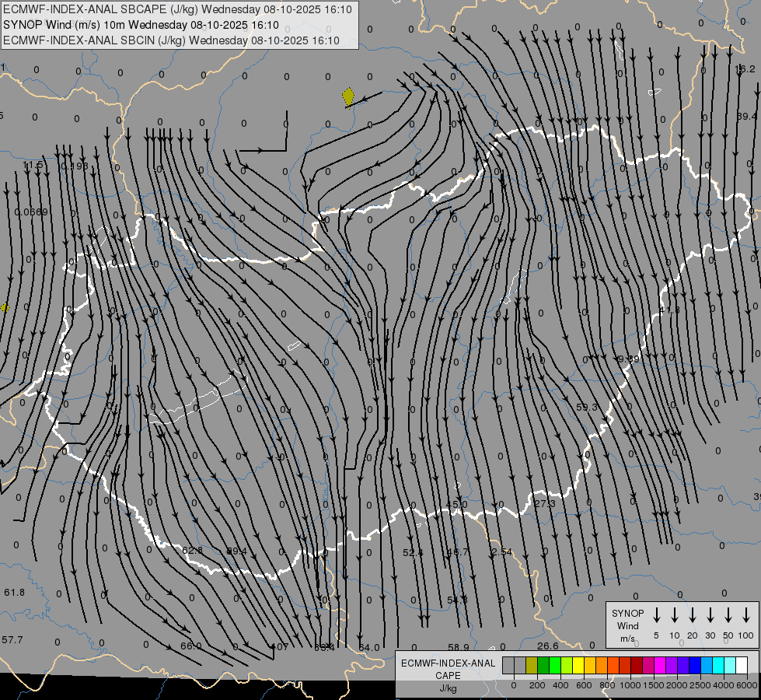Pick the pure blue swatch left of the 2500 tick

pos(694,666)
